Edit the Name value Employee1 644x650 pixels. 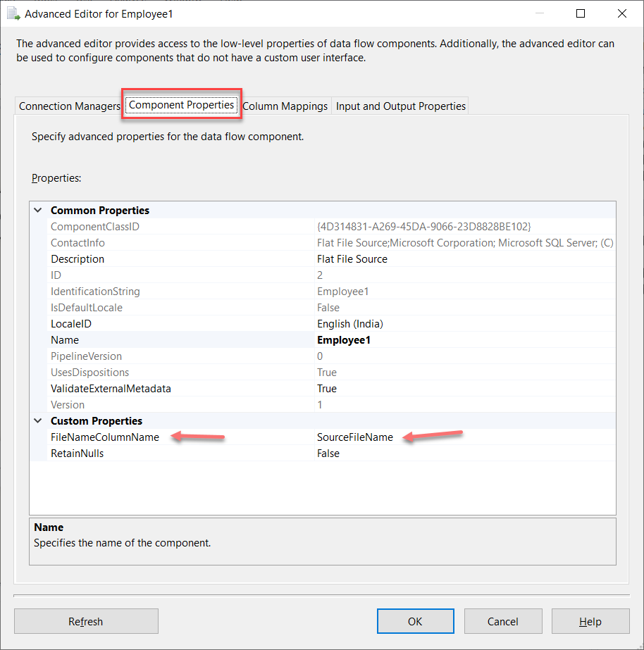coord(344,340)
